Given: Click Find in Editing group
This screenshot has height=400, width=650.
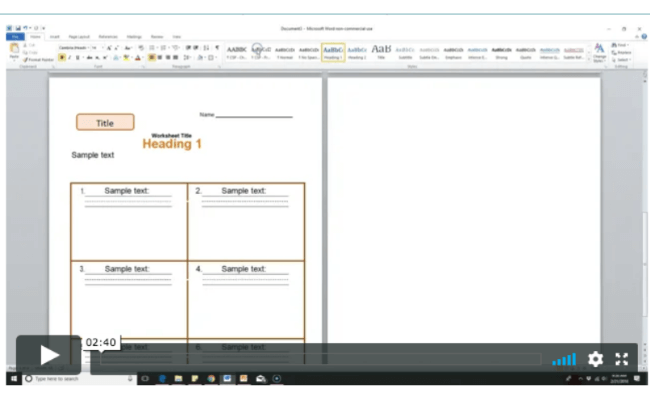Looking at the screenshot, I should tap(620, 45).
